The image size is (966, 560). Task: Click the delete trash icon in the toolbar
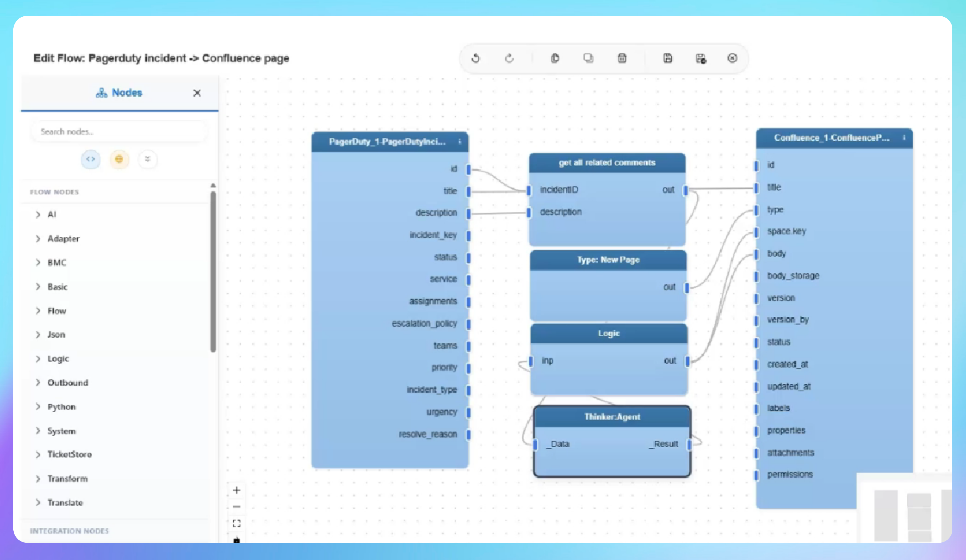622,58
